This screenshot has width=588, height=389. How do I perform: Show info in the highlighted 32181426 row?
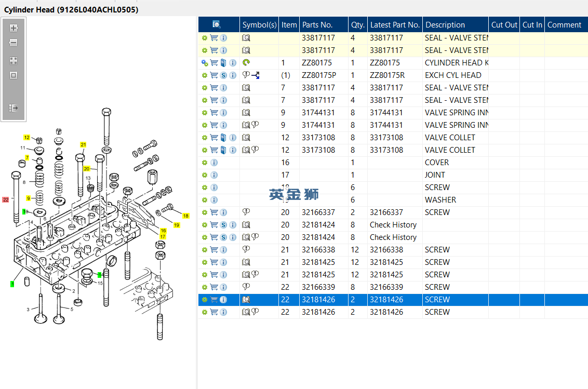pyautogui.click(x=223, y=300)
